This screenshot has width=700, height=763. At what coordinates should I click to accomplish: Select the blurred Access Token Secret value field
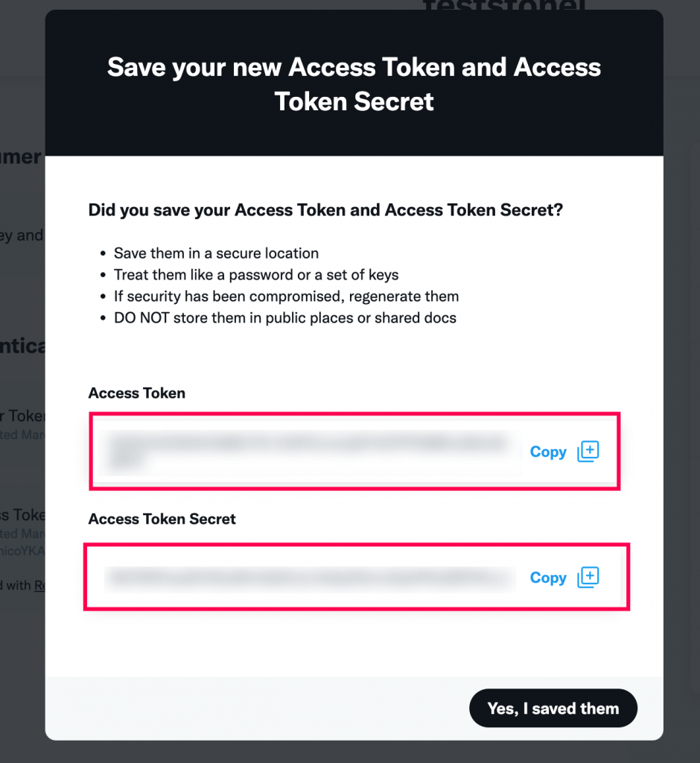pyautogui.click(x=311, y=578)
